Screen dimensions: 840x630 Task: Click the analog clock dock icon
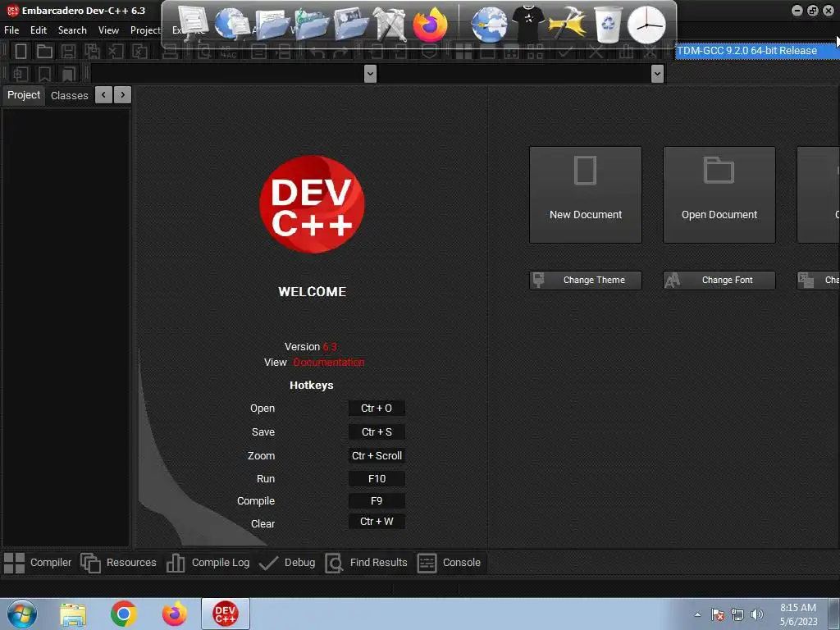(x=646, y=25)
